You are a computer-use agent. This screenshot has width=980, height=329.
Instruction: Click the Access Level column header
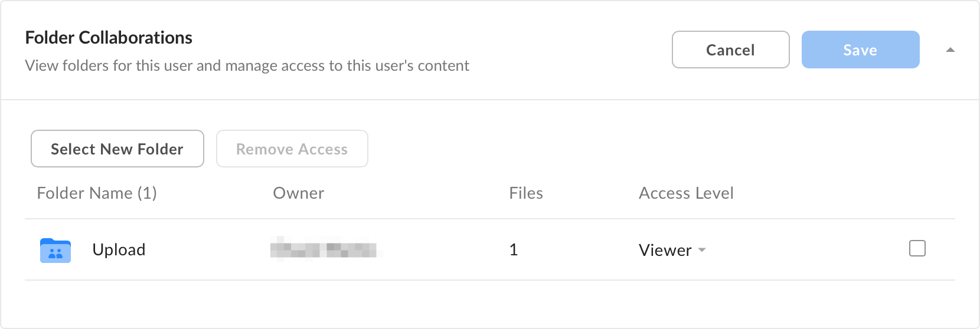(x=686, y=193)
